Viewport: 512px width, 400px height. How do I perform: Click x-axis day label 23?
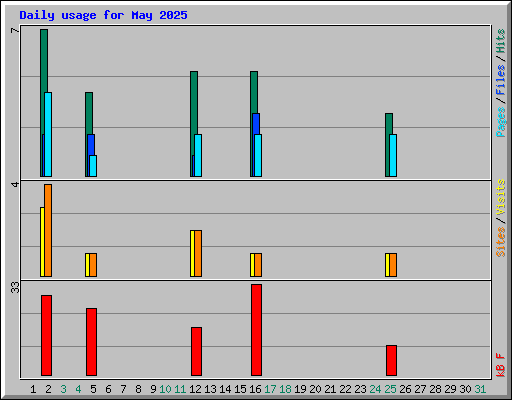tap(360, 389)
